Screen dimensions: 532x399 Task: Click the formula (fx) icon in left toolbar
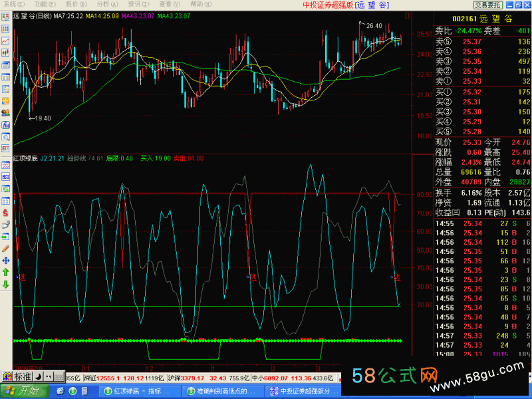point(5,125)
